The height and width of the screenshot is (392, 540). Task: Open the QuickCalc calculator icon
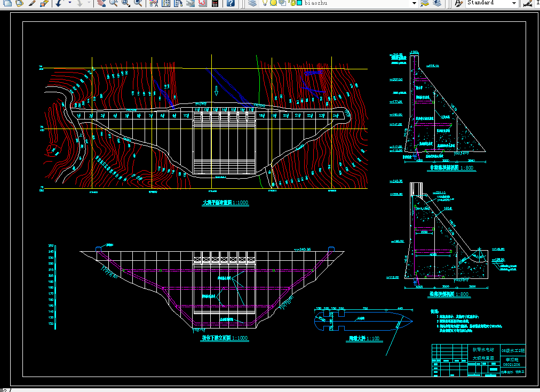pos(215,3)
